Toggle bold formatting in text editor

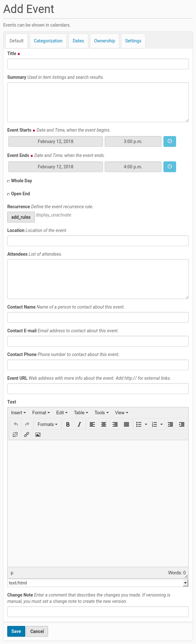pyautogui.click(x=68, y=424)
